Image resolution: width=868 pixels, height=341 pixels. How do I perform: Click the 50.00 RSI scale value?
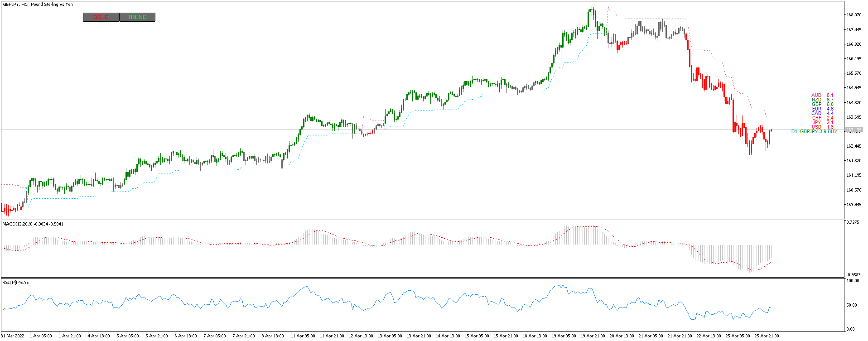pos(852,305)
